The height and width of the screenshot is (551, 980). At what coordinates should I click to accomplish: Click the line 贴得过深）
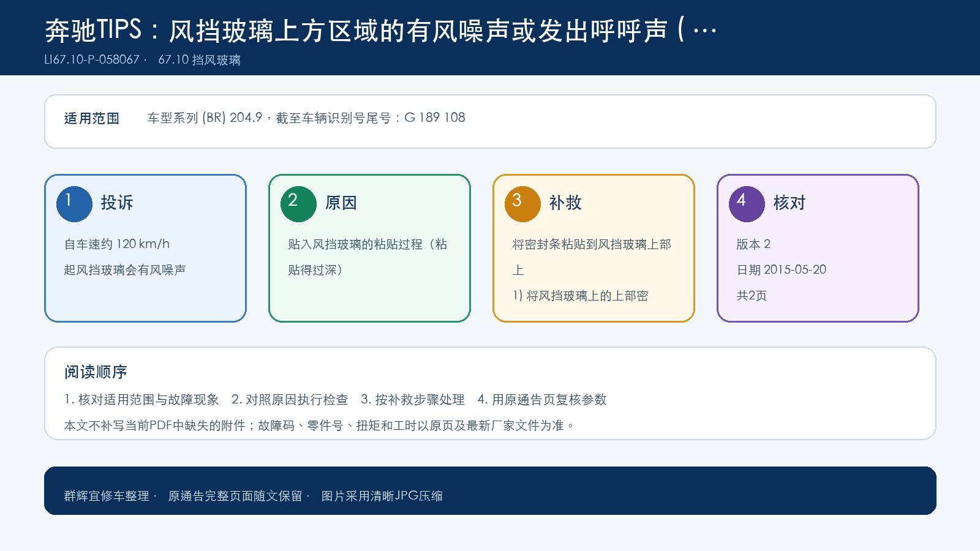[x=316, y=269]
